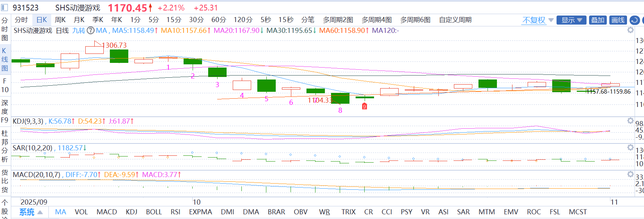Click the red marker icon below candle 9
644x219 pixels.
(x=365, y=106)
